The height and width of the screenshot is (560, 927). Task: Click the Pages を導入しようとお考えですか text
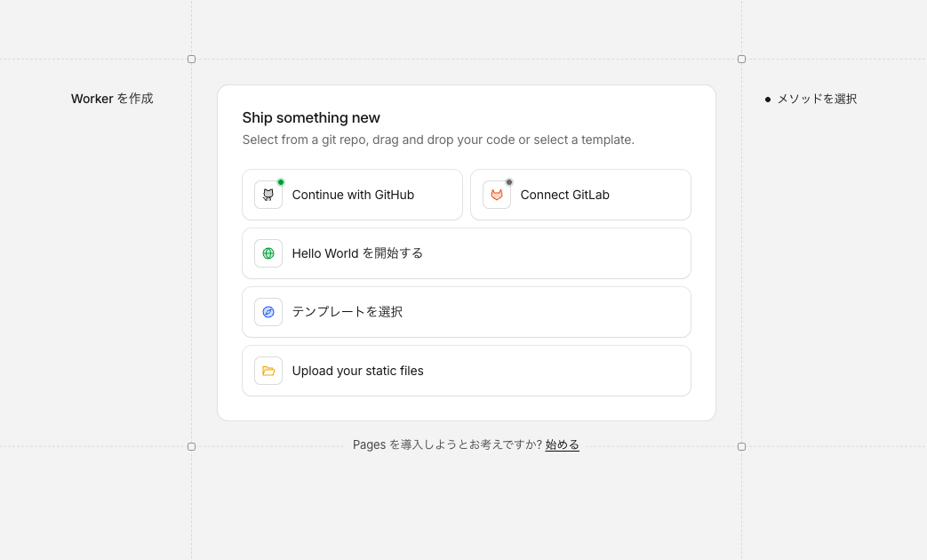(447, 444)
